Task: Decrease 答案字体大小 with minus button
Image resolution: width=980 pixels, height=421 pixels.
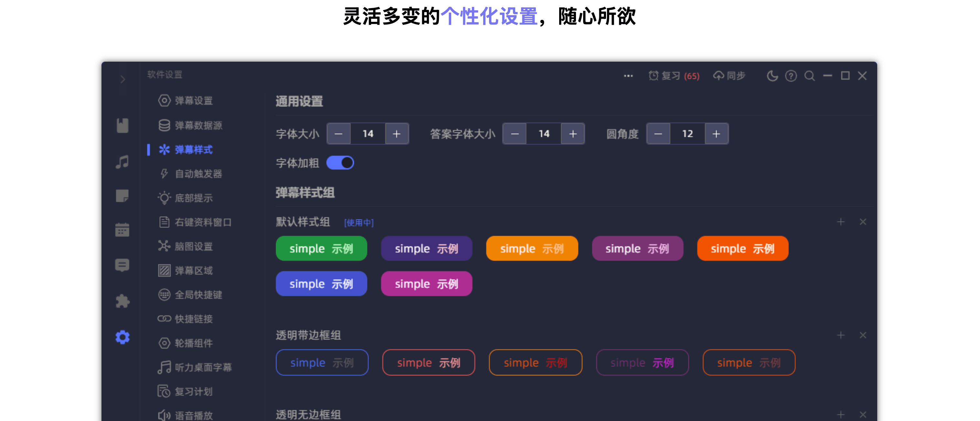Action: (515, 134)
